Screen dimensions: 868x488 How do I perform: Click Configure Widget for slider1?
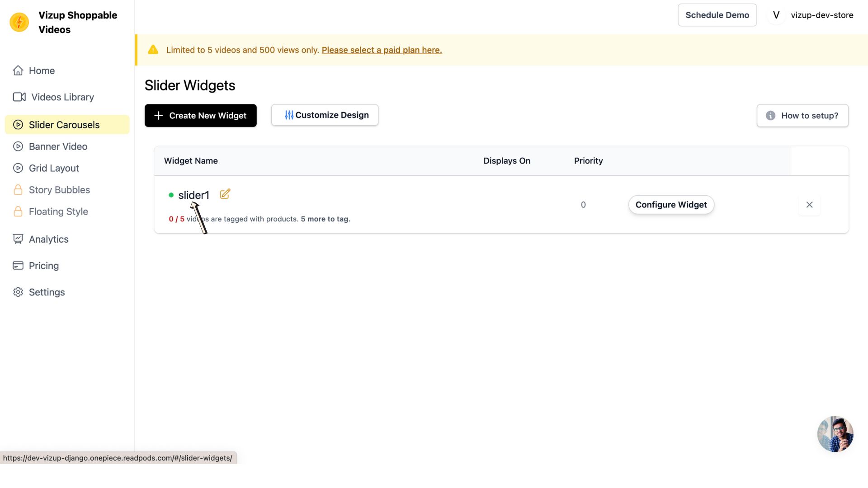coord(671,205)
